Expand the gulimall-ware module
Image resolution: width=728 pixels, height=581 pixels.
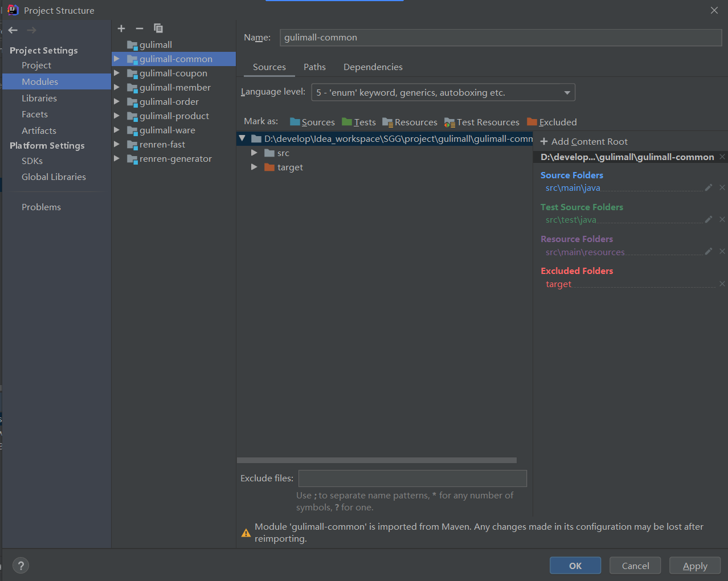coord(117,130)
